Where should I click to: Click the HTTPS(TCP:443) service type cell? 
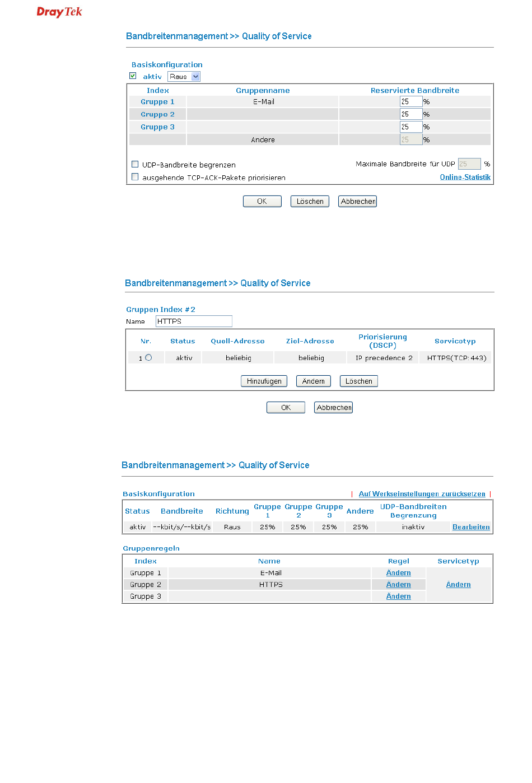tap(456, 358)
